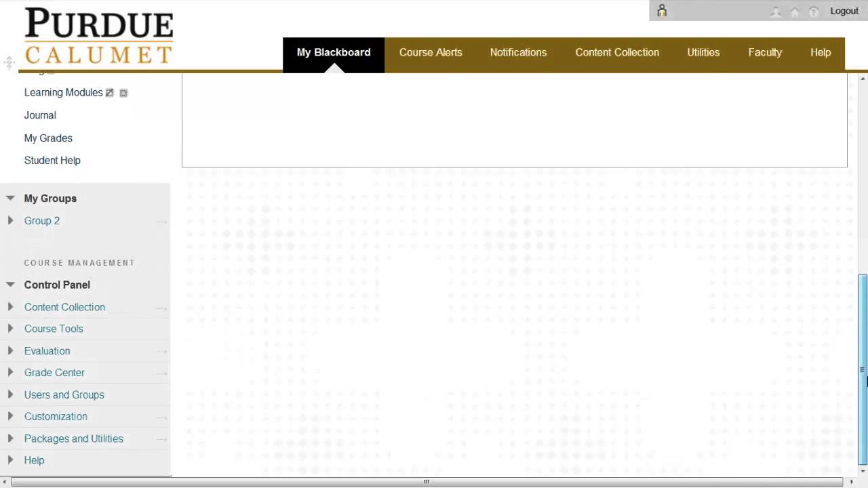Open the Journal link
Screen dimensions: 868x488
40,115
